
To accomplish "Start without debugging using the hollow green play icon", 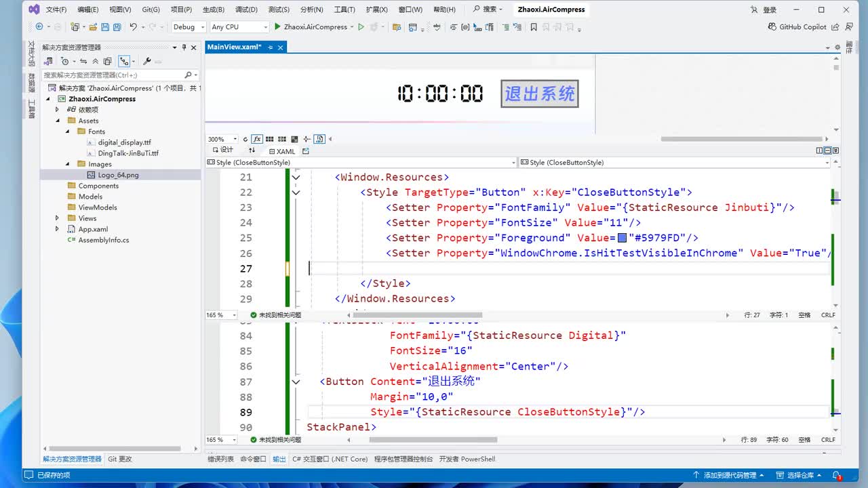I will (x=361, y=27).
